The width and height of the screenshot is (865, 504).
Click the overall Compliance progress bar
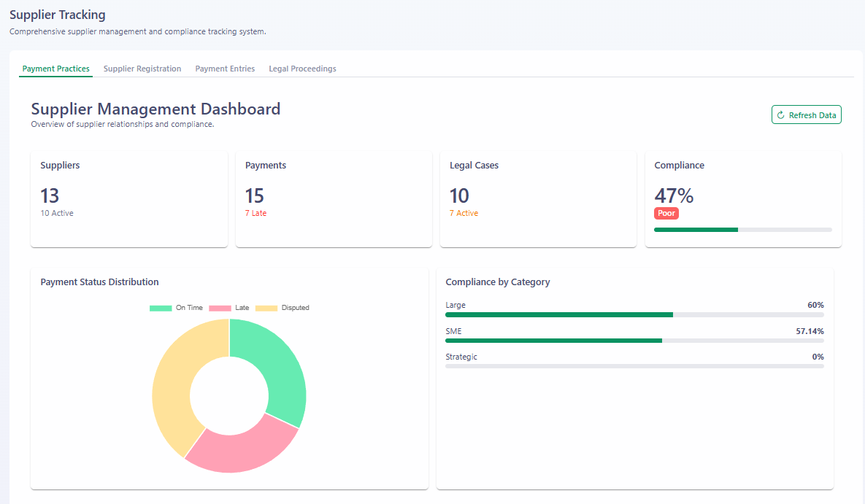pyautogui.click(x=742, y=230)
